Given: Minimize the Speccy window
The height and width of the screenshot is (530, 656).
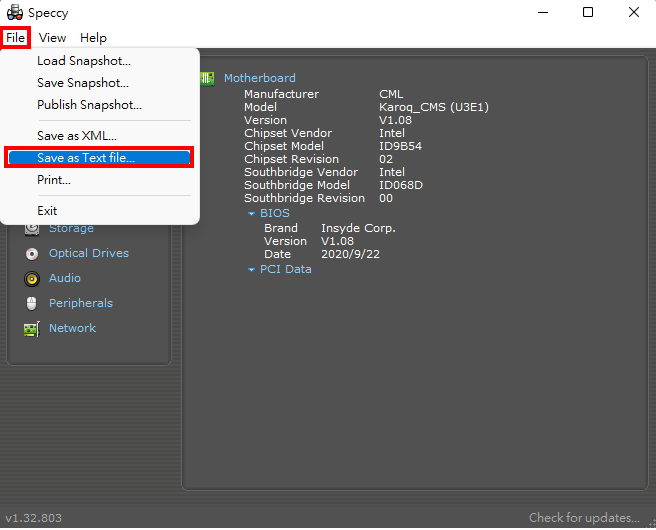Looking at the screenshot, I should point(543,13).
